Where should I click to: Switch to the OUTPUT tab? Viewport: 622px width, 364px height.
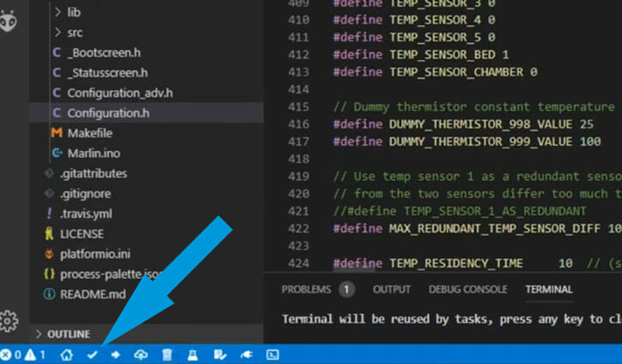click(392, 289)
